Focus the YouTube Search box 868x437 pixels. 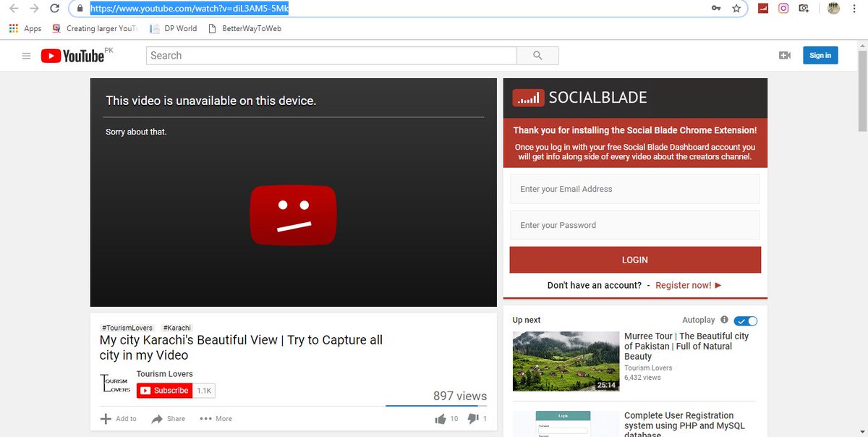click(331, 56)
